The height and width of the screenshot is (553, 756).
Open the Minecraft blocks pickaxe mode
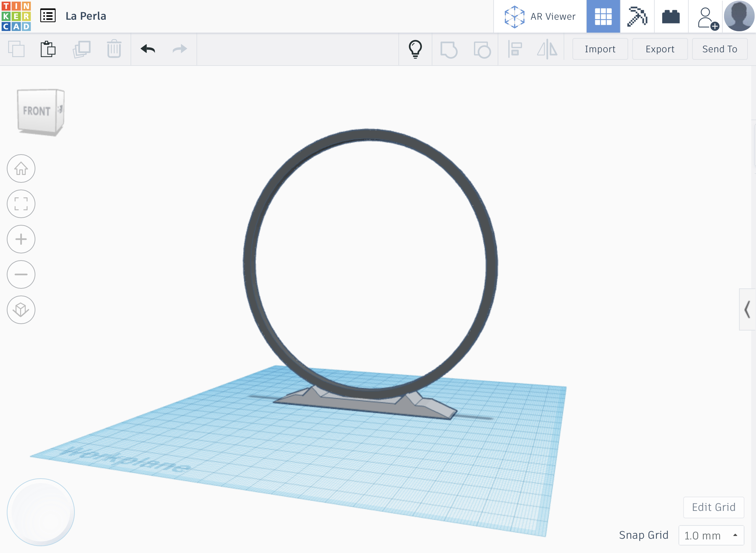point(637,16)
